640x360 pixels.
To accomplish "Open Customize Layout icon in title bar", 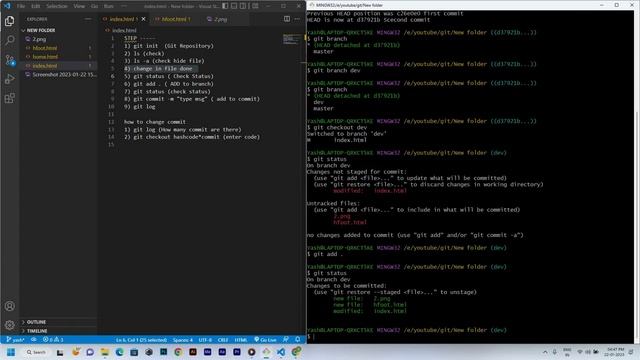I will click(255, 6).
